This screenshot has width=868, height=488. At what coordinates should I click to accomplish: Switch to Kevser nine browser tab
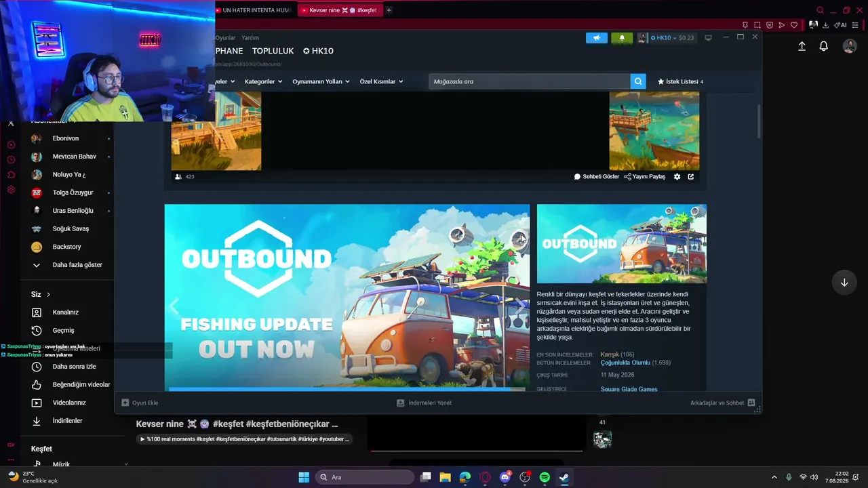point(339,10)
